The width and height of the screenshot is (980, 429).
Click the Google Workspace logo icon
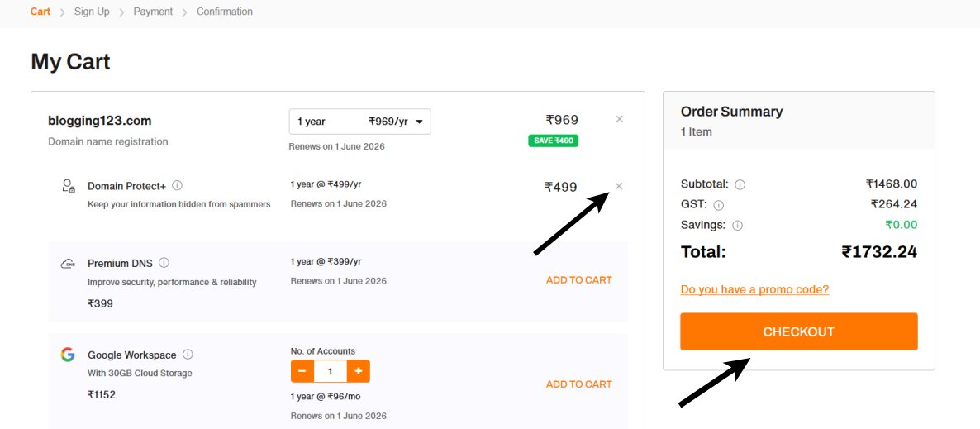pos(68,355)
